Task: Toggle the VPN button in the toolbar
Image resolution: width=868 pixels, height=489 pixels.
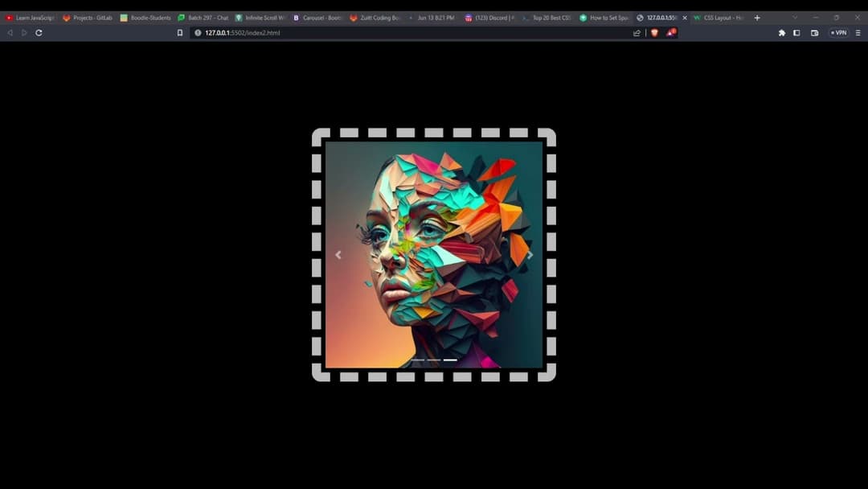Action: coord(837,33)
